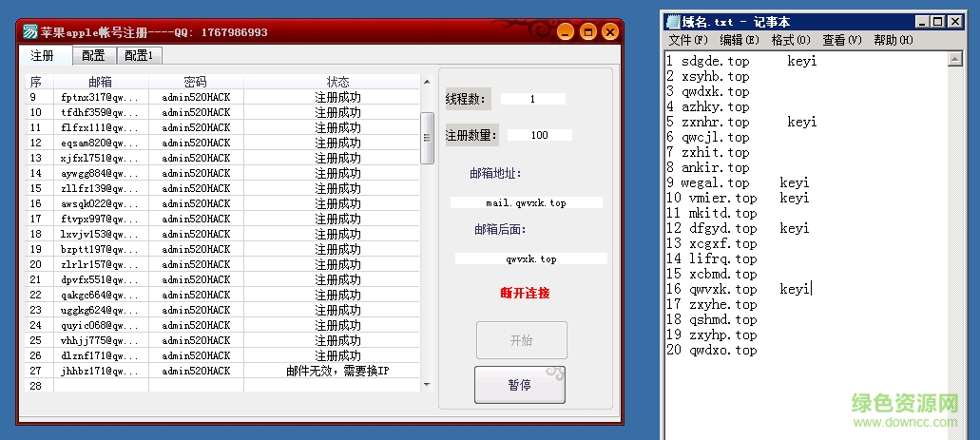Click the 邮箱 column header
980x440 pixels.
(101, 82)
